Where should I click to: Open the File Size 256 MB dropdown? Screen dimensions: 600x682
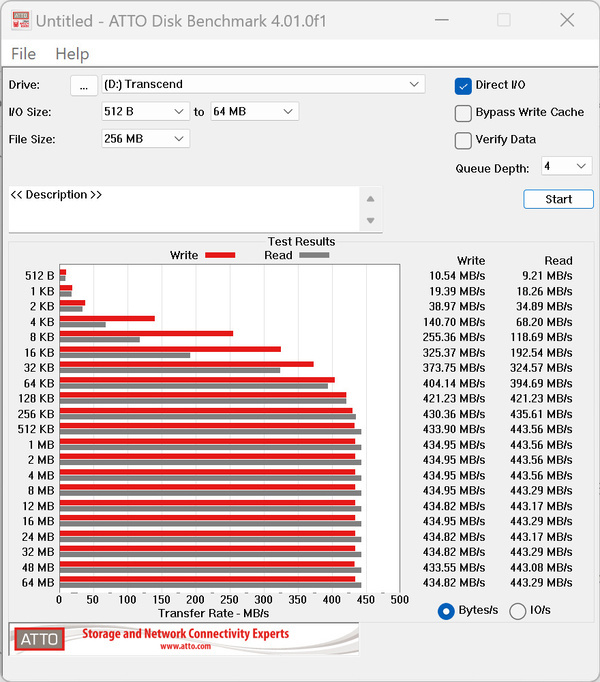[145, 139]
